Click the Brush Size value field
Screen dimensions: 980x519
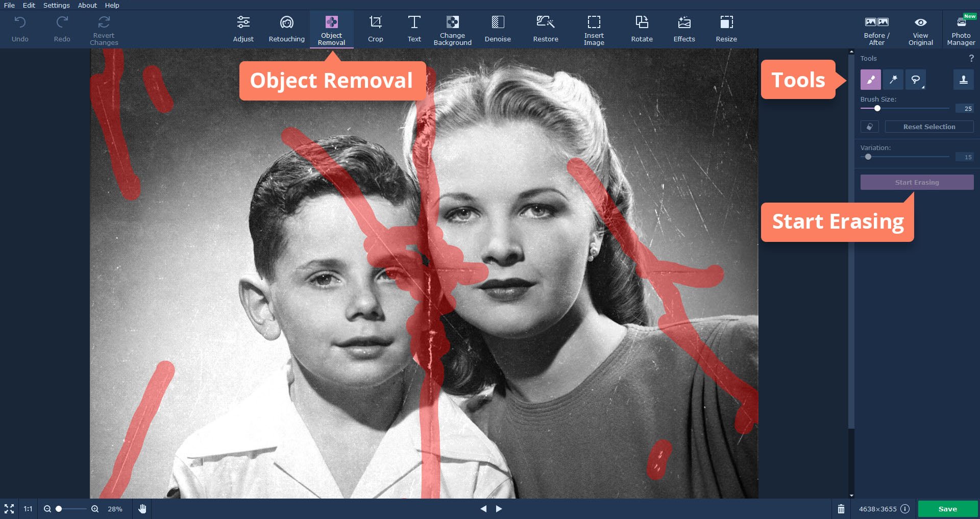click(965, 108)
